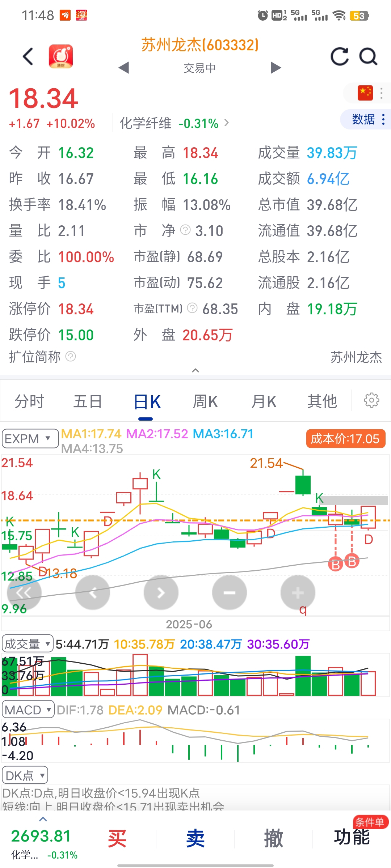Refresh the stock quote
Screen dimensions: 391x868
(340, 57)
